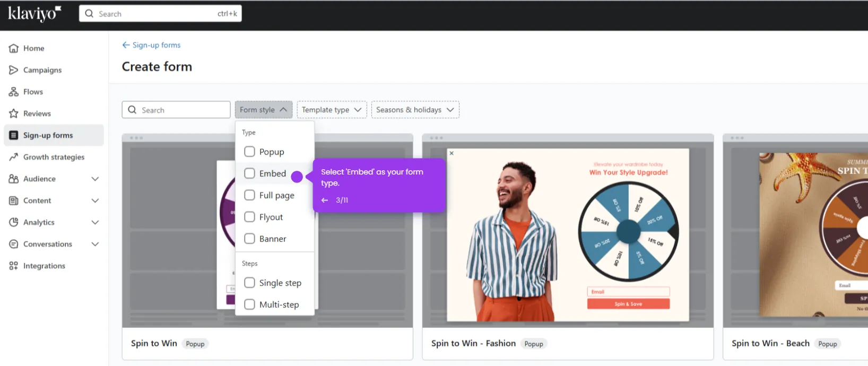Open the Spin to Win - Beach thumbnail
Screen dimensions: 868x366
795,231
